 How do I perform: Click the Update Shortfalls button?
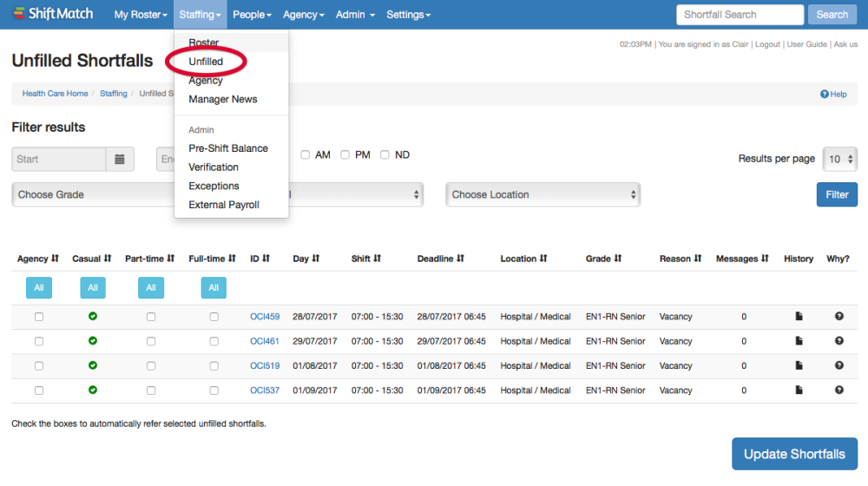tap(794, 454)
